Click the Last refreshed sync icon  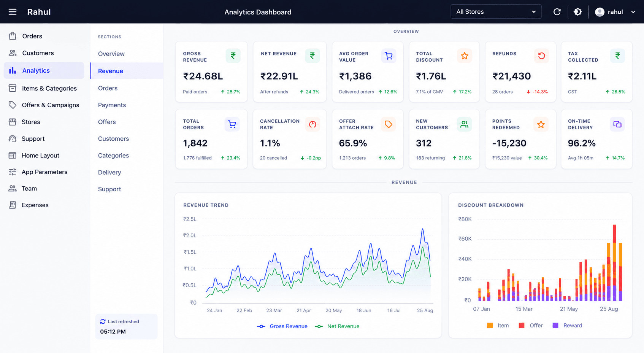(x=103, y=321)
